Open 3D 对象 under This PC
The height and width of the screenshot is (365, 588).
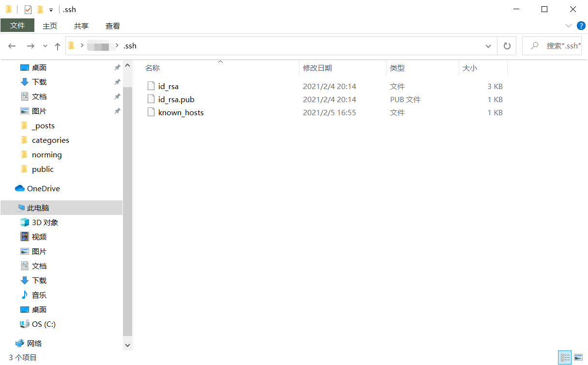(x=45, y=223)
